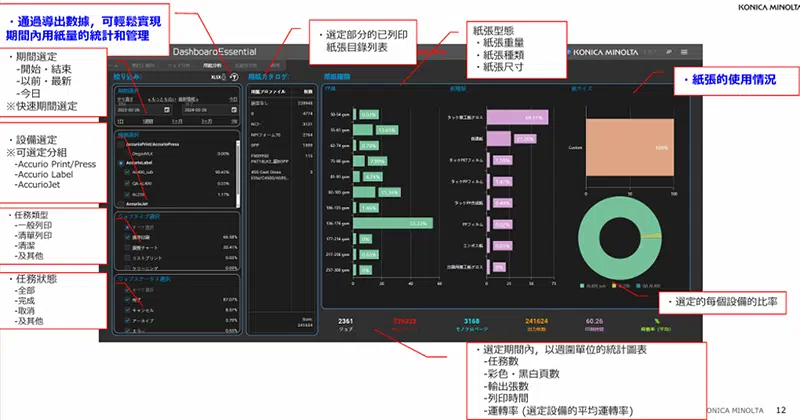This screenshot has width=800, height=420.
Task: Enable the 調整チャート job type checkbox
Action: [x=127, y=248]
